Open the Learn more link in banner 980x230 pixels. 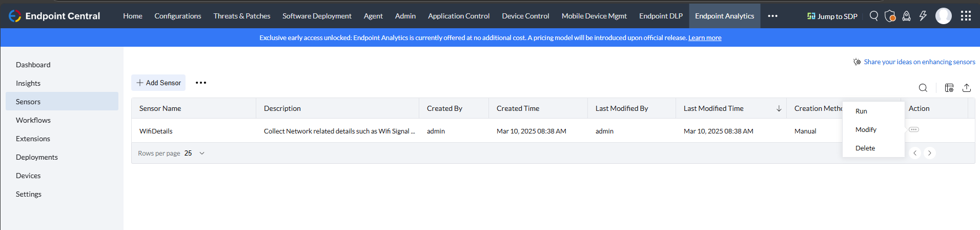pos(705,37)
